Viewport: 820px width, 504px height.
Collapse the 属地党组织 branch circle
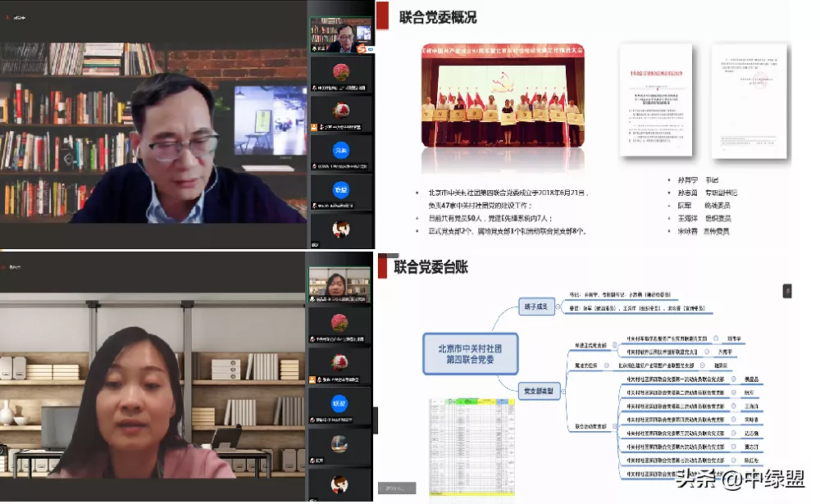[x=606, y=366]
